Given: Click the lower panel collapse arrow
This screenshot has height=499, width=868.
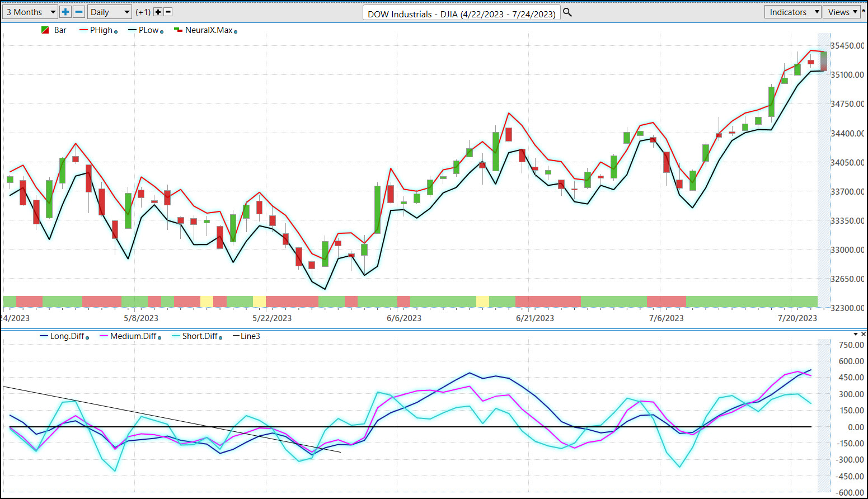Looking at the screenshot, I should 855,334.
